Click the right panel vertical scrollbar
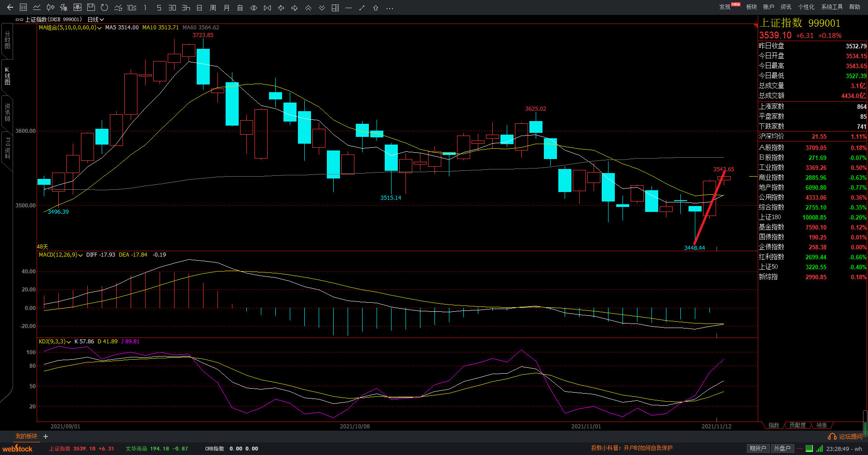 (865, 422)
